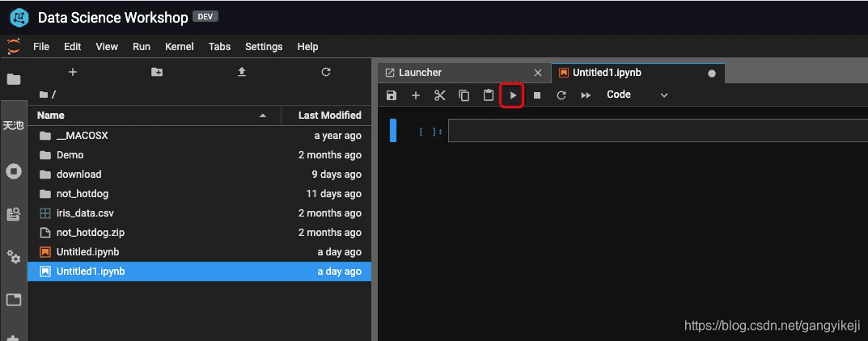Image resolution: width=868 pixels, height=341 pixels.
Task: Open the Tabs menu
Action: tap(220, 46)
